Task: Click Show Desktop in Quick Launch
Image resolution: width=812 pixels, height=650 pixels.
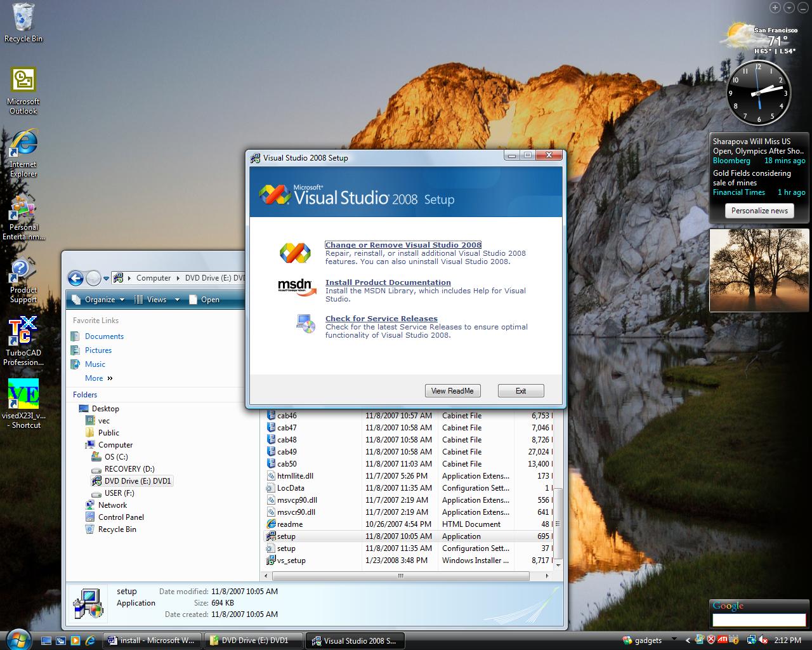Action: pos(46,640)
